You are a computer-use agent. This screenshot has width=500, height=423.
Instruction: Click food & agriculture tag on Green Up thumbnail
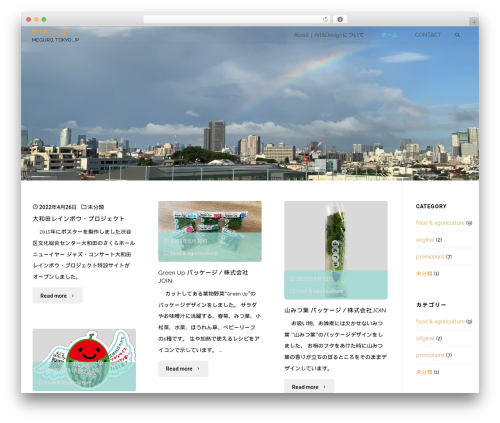[194, 253]
